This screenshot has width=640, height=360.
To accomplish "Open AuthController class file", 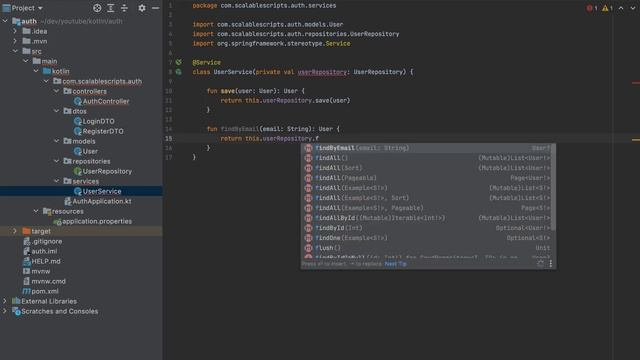I will [x=102, y=101].
